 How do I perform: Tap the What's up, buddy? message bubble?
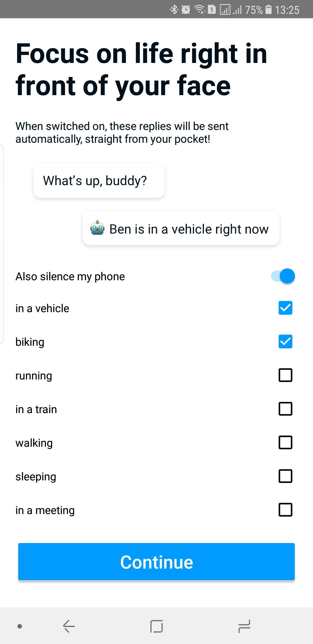click(x=99, y=181)
